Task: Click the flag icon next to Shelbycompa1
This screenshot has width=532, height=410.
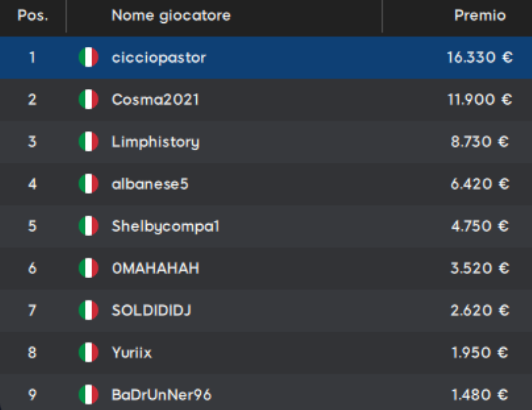Action: pyautogui.click(x=89, y=226)
